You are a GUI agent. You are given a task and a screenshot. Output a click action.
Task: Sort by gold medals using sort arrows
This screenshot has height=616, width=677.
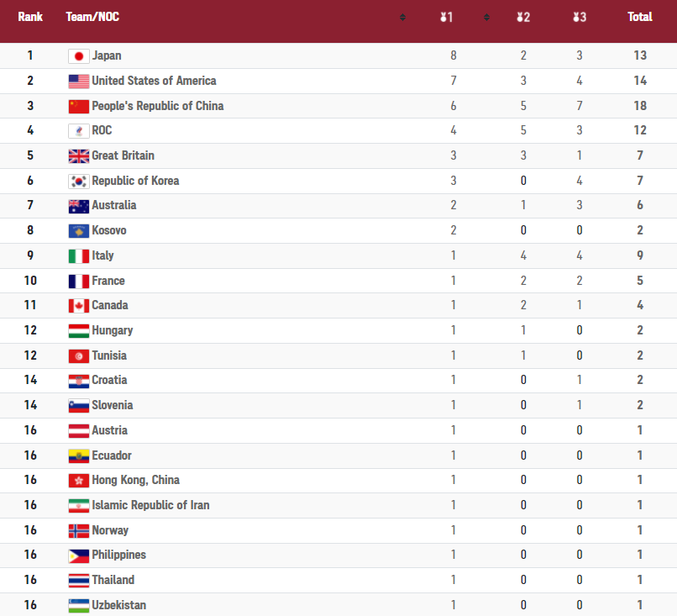click(x=486, y=18)
